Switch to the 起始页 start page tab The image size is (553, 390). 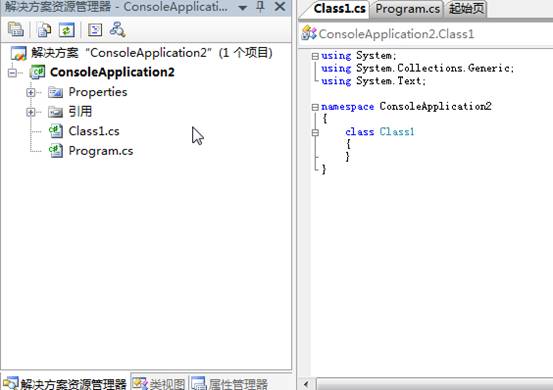tap(467, 9)
